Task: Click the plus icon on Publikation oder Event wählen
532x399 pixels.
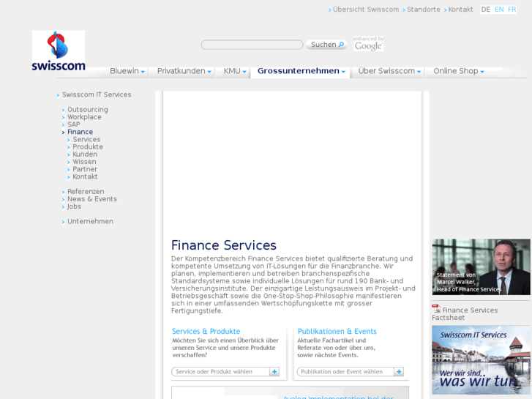Action: click(399, 371)
